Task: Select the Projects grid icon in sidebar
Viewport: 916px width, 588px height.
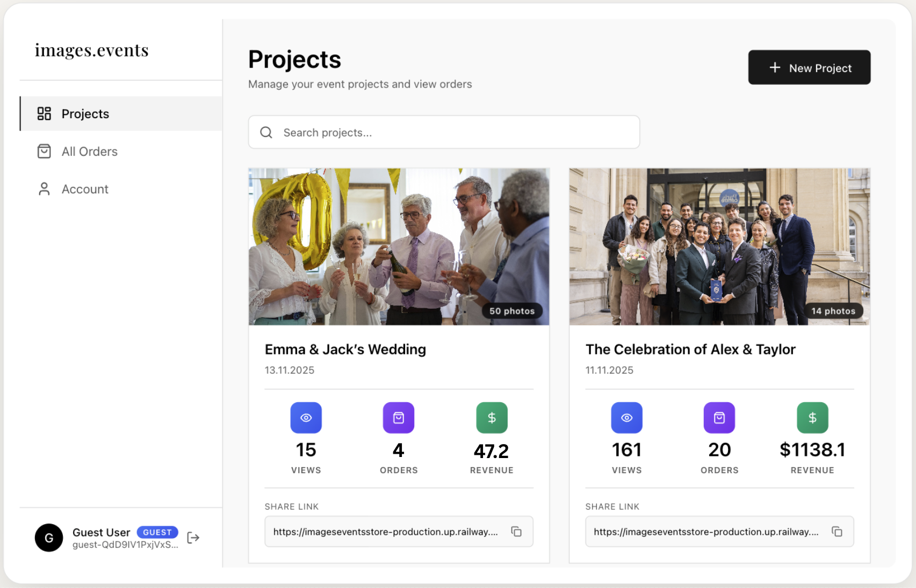Action: (44, 113)
